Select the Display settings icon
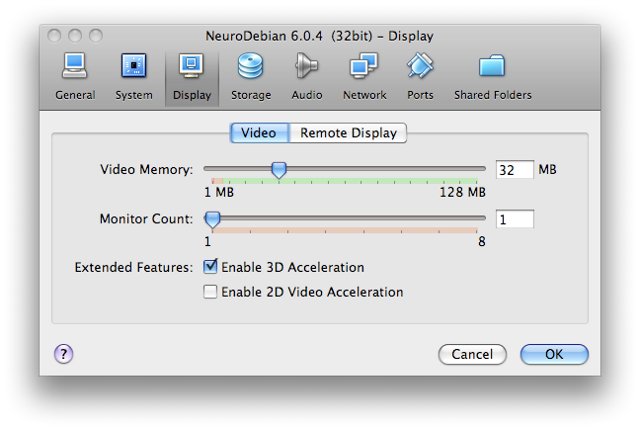Screen dimensions: 640x430 click(x=192, y=77)
